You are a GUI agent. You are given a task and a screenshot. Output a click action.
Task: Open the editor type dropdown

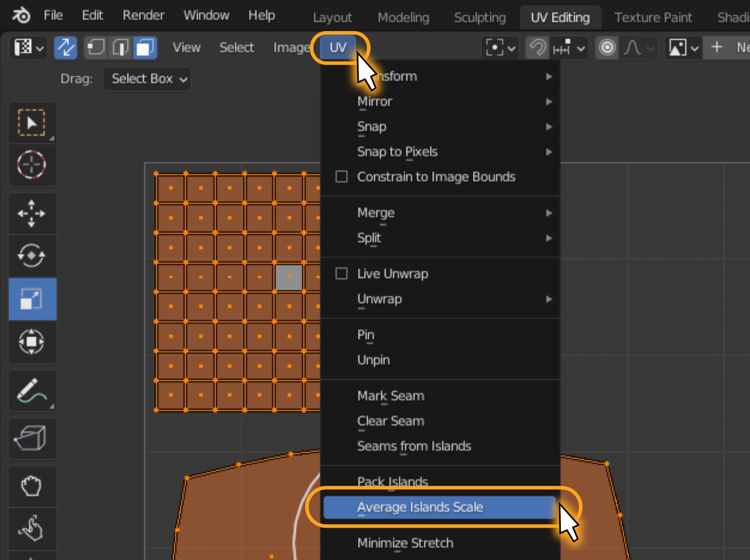(29, 48)
